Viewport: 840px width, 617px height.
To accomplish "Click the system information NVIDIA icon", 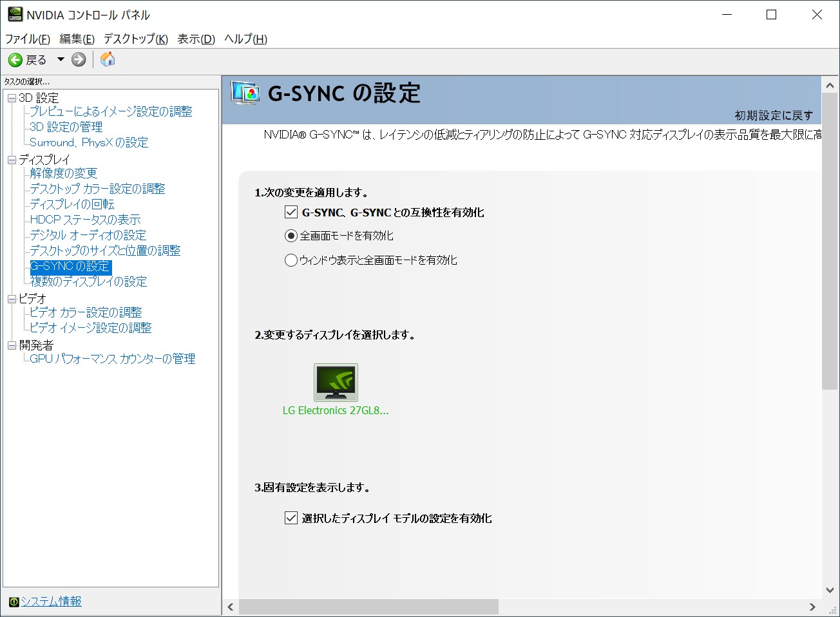I will (14, 602).
